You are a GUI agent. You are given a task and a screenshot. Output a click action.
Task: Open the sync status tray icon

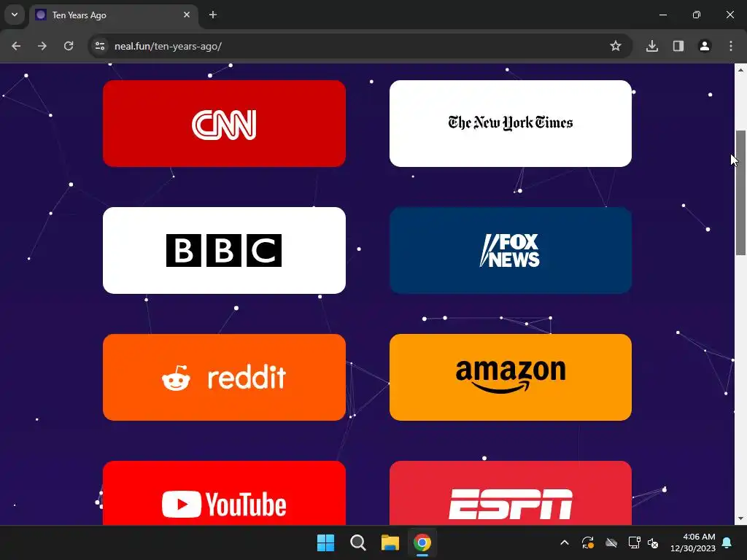(x=588, y=542)
